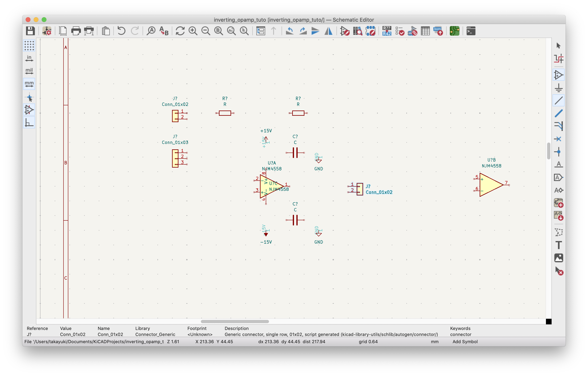Image resolution: width=588 pixels, height=376 pixels.
Task: Select the no-connect flag tool
Action: 558,139
